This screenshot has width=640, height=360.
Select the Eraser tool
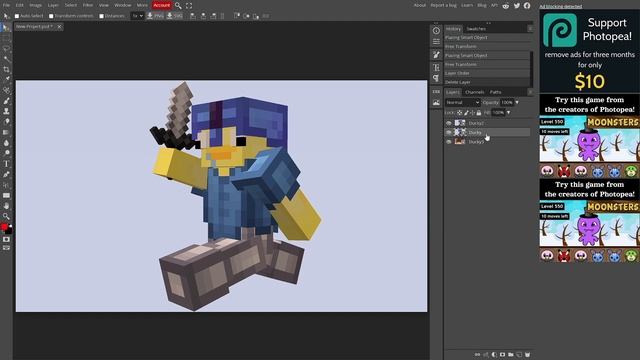(6, 122)
